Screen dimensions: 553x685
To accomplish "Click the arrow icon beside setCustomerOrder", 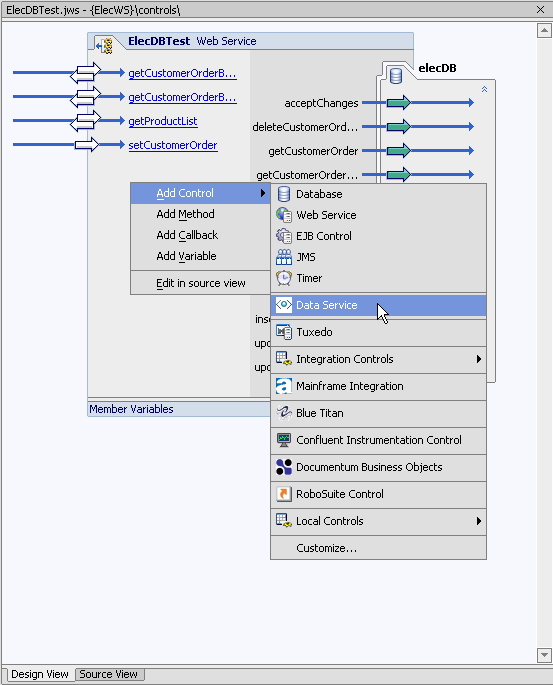I will pos(86,145).
